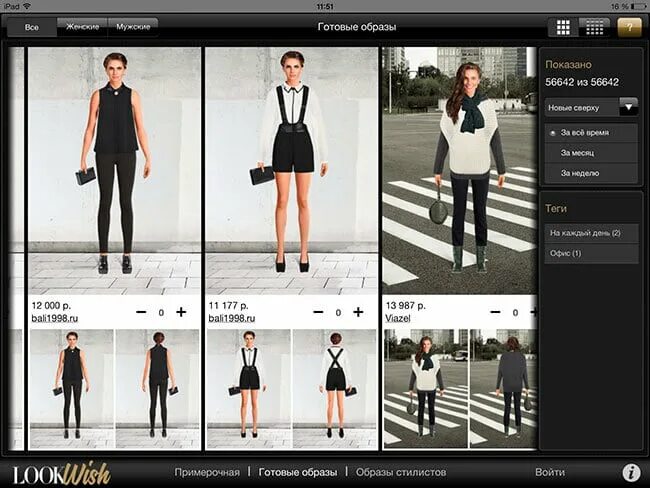
Task: Decrease count on the 13 987 р. look
Action: coord(495,312)
